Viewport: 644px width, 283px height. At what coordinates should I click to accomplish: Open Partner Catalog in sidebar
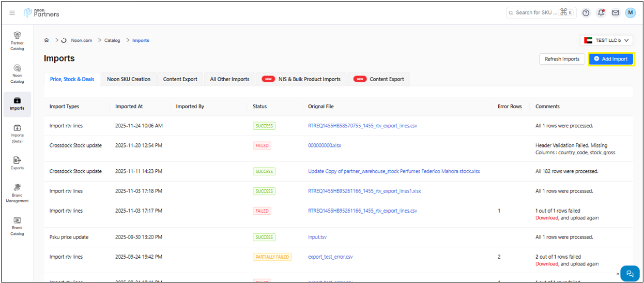point(17,41)
